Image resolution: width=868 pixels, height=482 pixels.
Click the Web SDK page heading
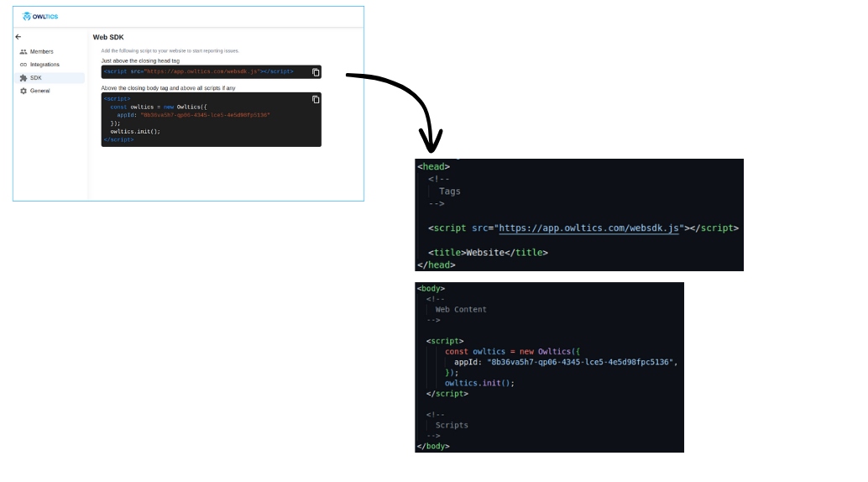pos(108,37)
